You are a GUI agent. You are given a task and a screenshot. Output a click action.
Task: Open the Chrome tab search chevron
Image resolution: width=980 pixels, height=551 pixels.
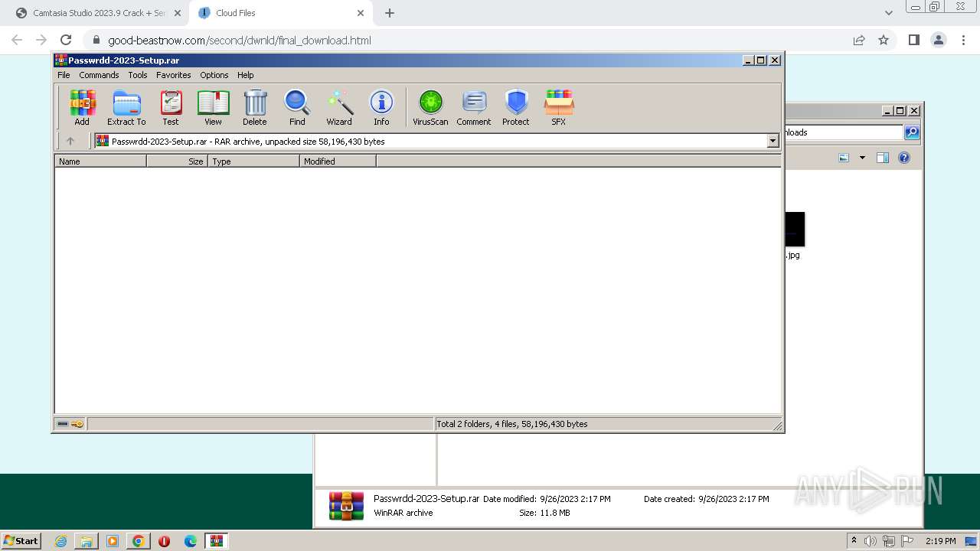(889, 13)
